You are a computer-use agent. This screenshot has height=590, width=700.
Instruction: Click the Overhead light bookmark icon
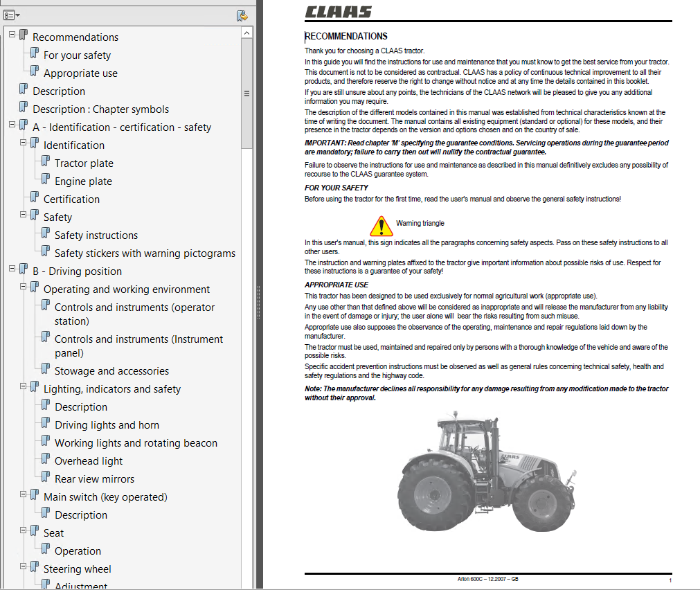click(x=46, y=458)
